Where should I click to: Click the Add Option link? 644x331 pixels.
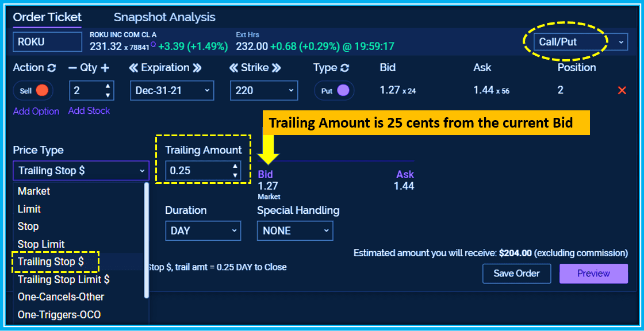[x=36, y=111]
